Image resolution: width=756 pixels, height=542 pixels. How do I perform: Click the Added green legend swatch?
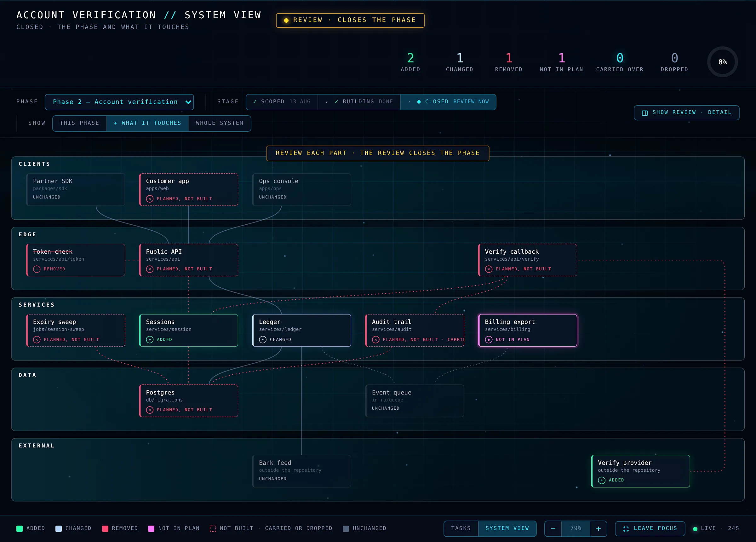(x=20, y=529)
